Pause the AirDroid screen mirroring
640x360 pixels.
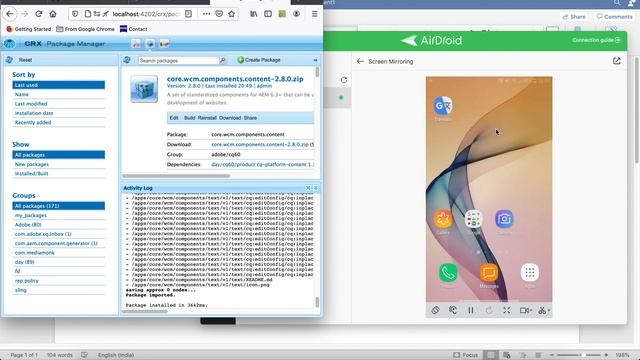(471, 310)
